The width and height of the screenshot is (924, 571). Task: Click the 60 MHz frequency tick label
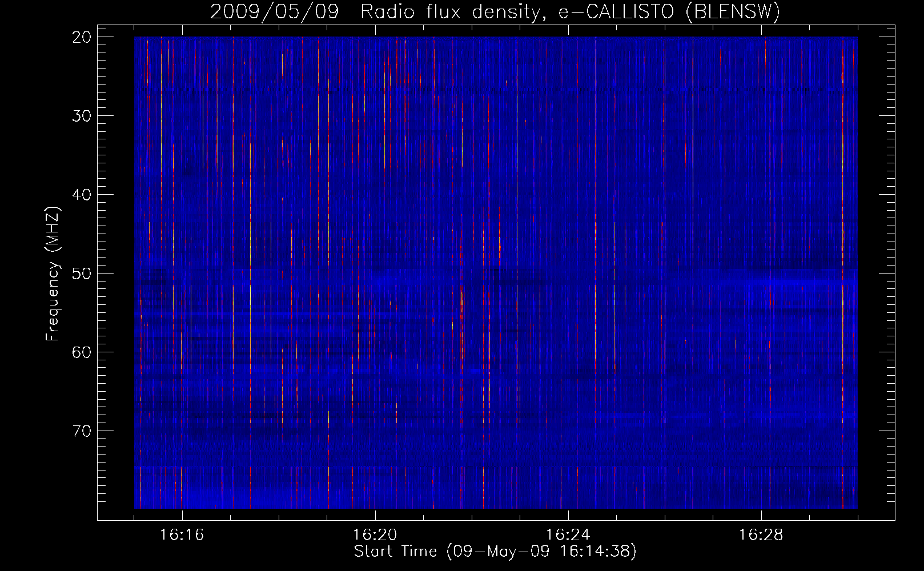(x=82, y=352)
